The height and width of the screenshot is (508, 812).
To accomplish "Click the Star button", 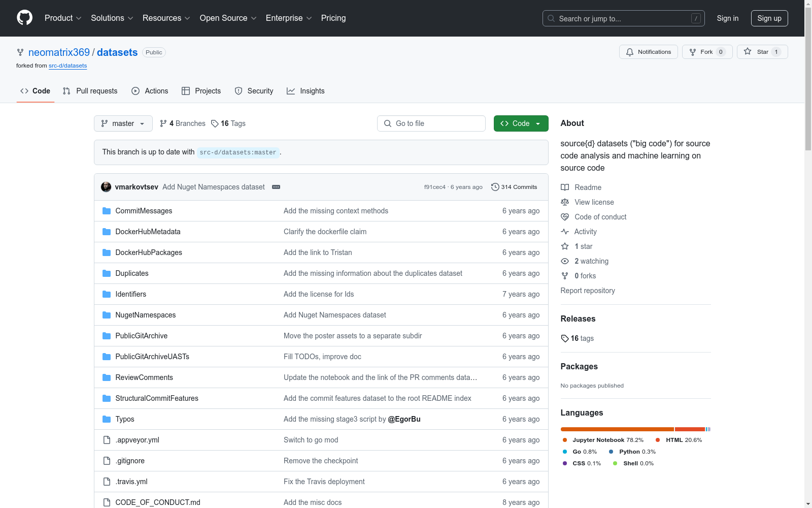I will pos(762,52).
